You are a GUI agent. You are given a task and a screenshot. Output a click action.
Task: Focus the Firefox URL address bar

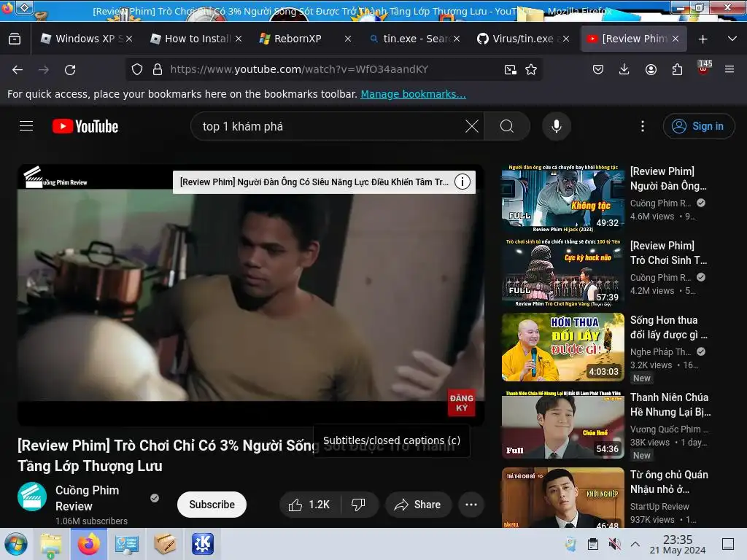click(333, 69)
